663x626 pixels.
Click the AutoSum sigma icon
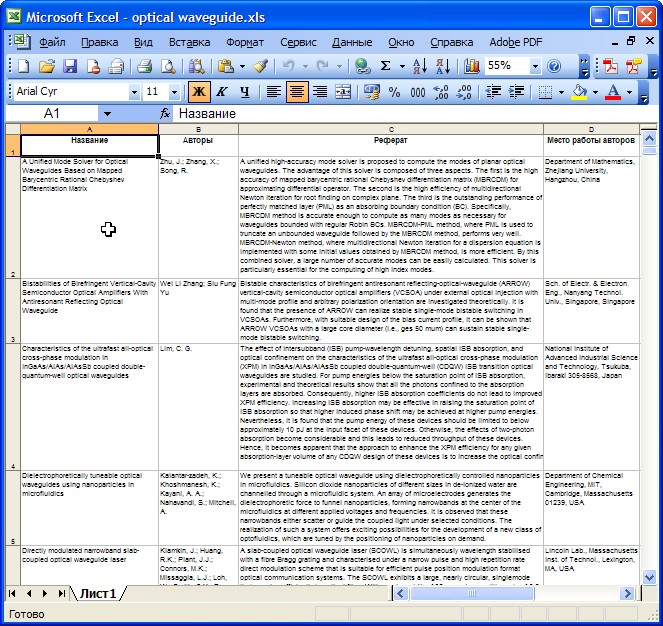click(386, 66)
